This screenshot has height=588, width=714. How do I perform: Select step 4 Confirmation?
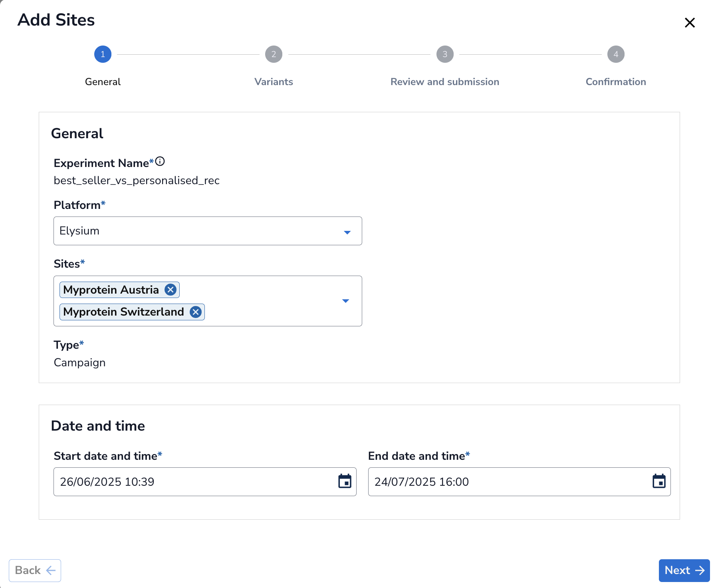615,54
